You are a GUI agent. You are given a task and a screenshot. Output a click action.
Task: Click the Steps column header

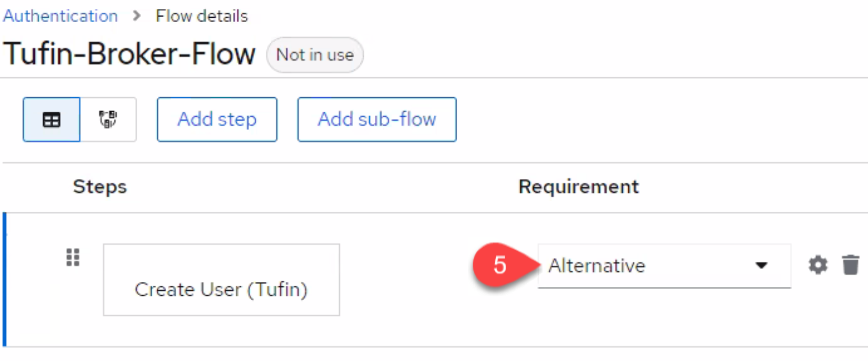100,187
